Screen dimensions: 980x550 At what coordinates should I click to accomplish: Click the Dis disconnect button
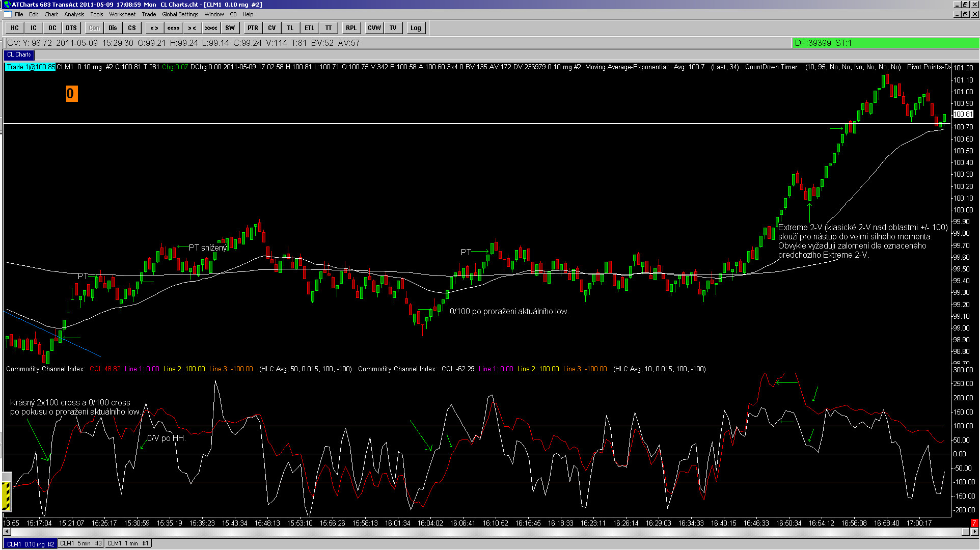point(113,28)
